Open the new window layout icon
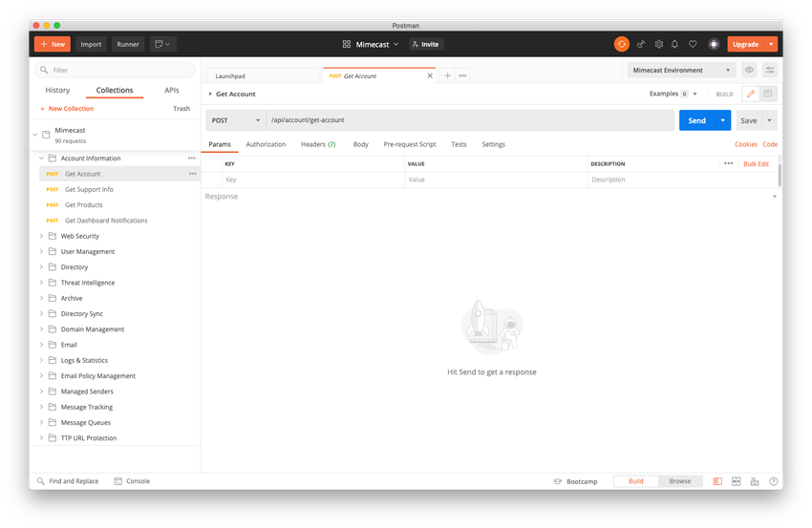Image resolution: width=812 pixels, height=528 pixels. coord(162,44)
